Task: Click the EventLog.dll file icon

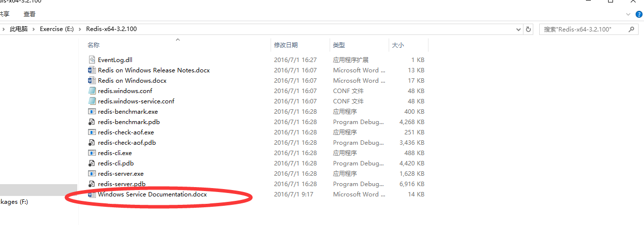Action: pos(92,60)
